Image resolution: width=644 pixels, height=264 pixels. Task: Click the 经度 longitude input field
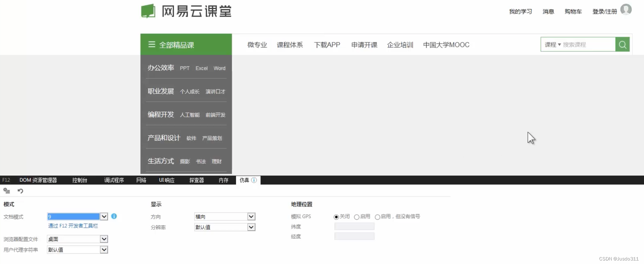(354, 236)
